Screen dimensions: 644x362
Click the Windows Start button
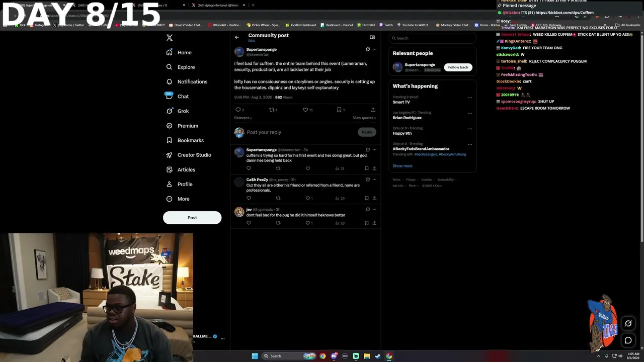255,356
